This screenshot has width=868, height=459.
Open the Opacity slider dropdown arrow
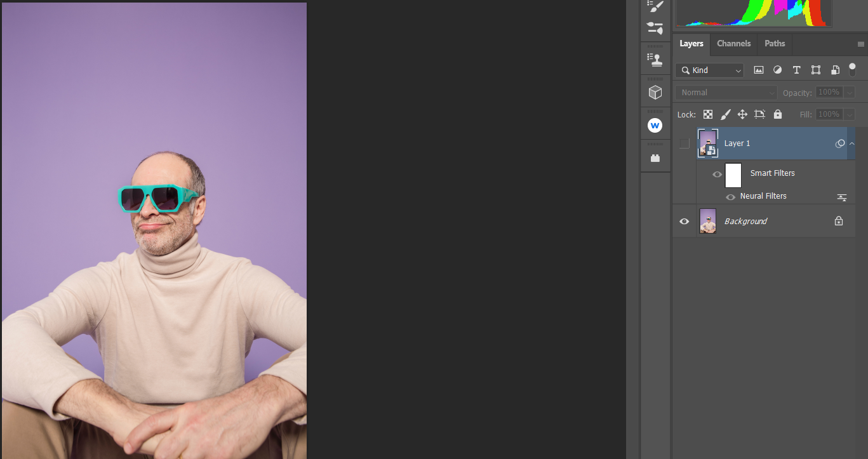850,93
